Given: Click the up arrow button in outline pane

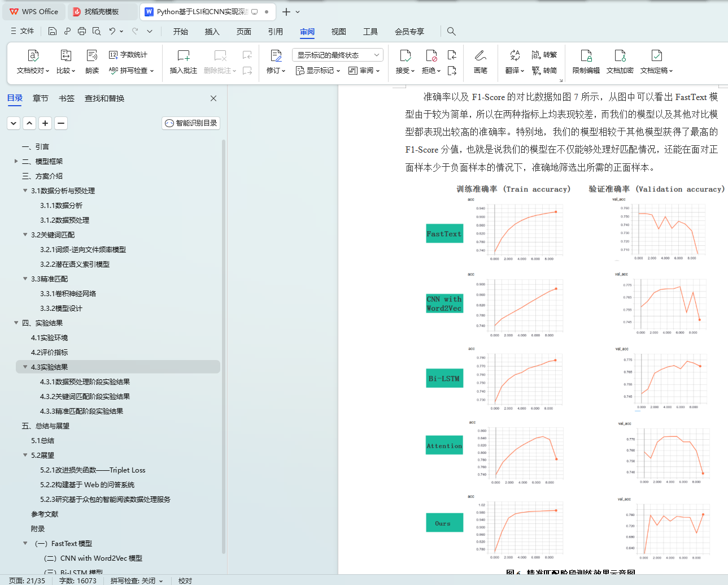Looking at the screenshot, I should [x=29, y=123].
